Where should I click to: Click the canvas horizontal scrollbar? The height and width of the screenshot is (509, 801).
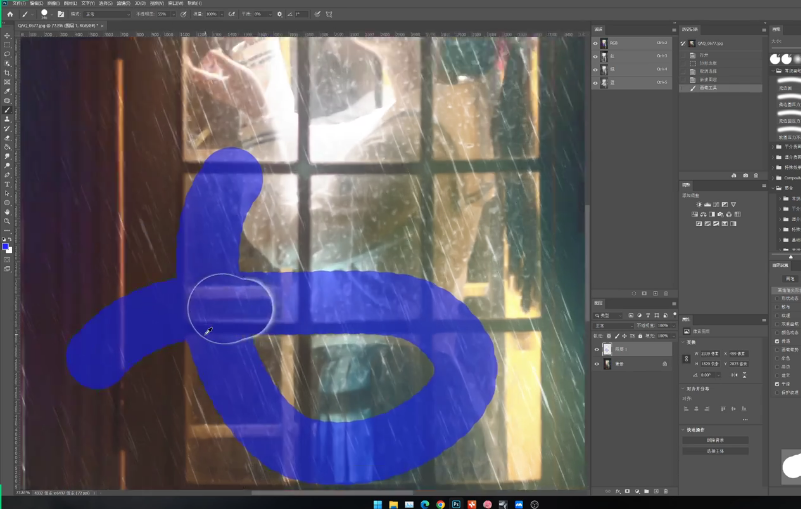click(332, 493)
